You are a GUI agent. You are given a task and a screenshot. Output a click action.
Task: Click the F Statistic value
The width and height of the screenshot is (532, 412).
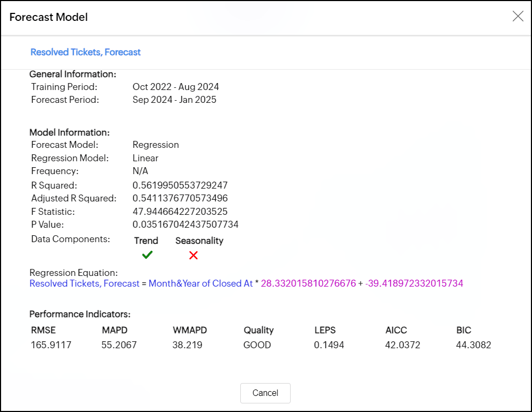180,212
